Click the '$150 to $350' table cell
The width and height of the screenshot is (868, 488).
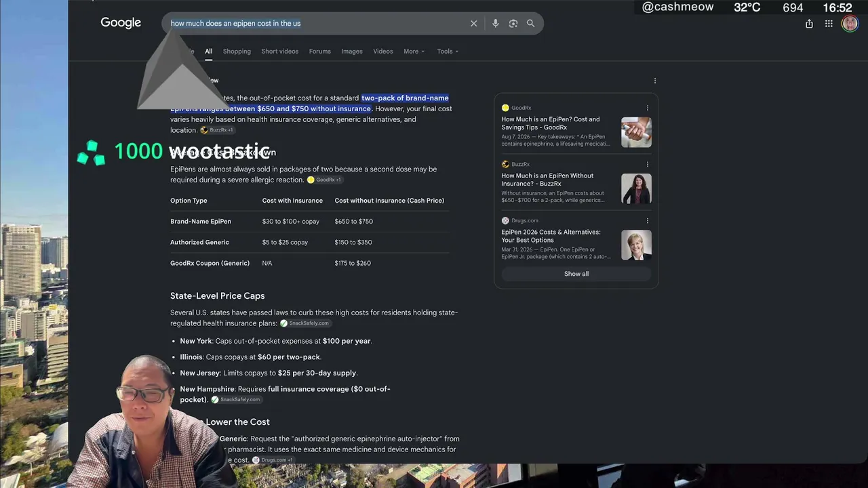coord(353,243)
